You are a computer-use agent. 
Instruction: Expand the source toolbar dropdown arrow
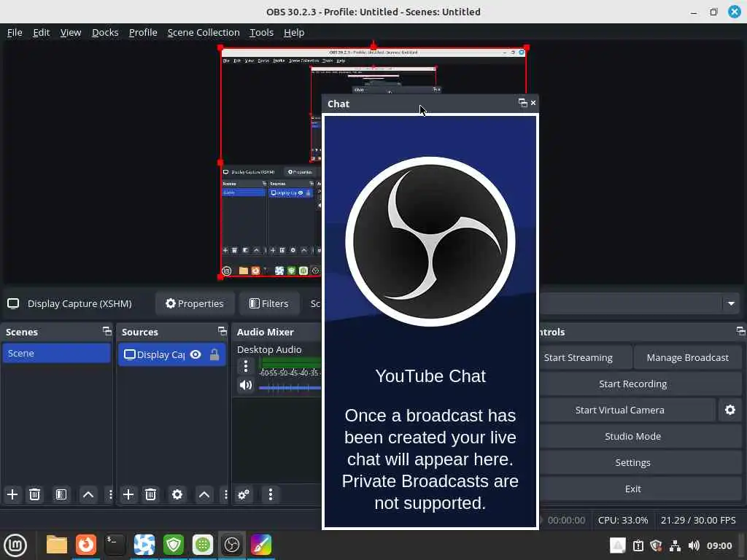(731, 303)
